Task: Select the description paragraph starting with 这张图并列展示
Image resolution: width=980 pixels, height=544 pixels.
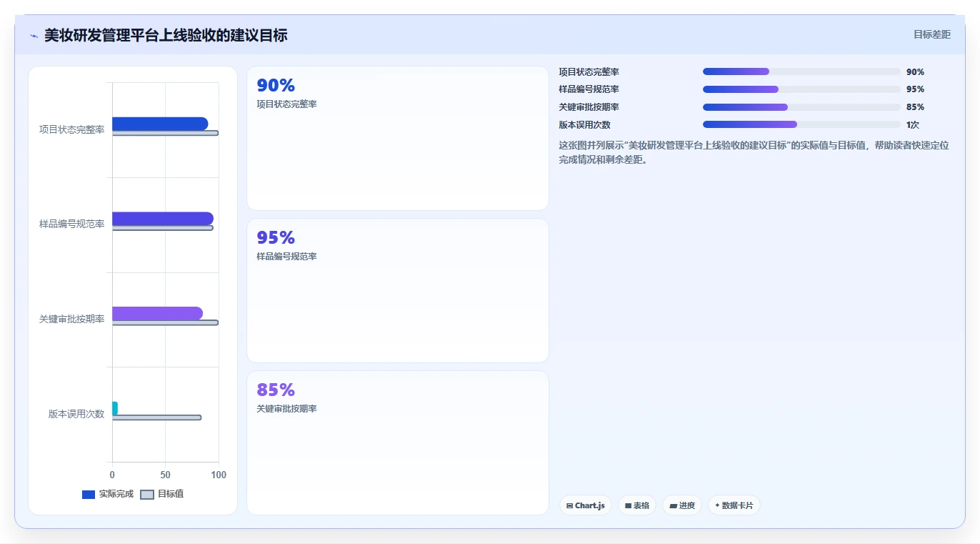Action: pyautogui.click(x=754, y=152)
